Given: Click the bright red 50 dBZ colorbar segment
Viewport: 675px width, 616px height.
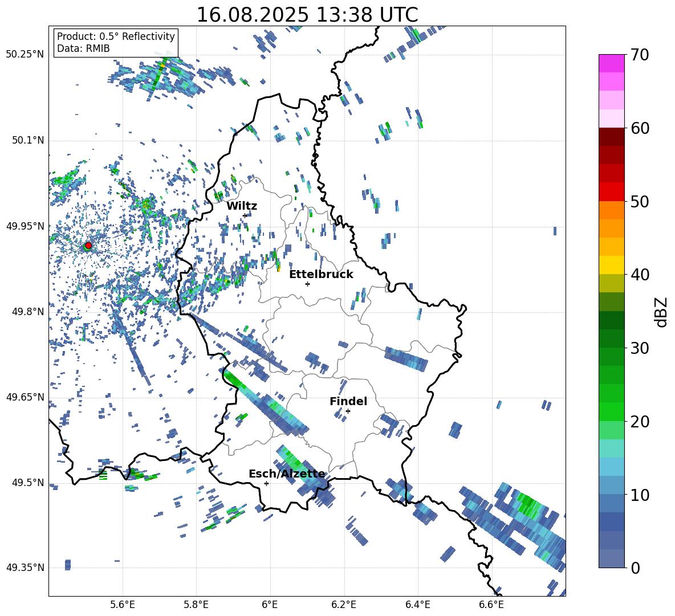Looking at the screenshot, I should pos(611,192).
